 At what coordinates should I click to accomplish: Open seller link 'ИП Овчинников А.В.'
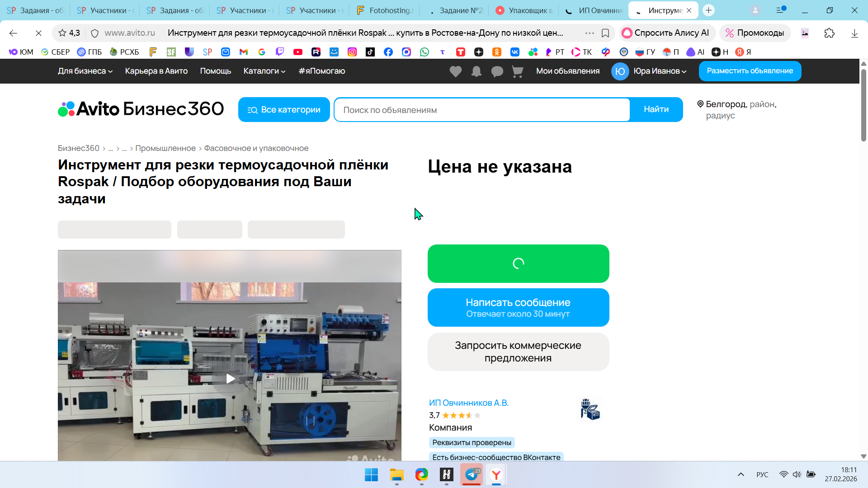point(468,403)
